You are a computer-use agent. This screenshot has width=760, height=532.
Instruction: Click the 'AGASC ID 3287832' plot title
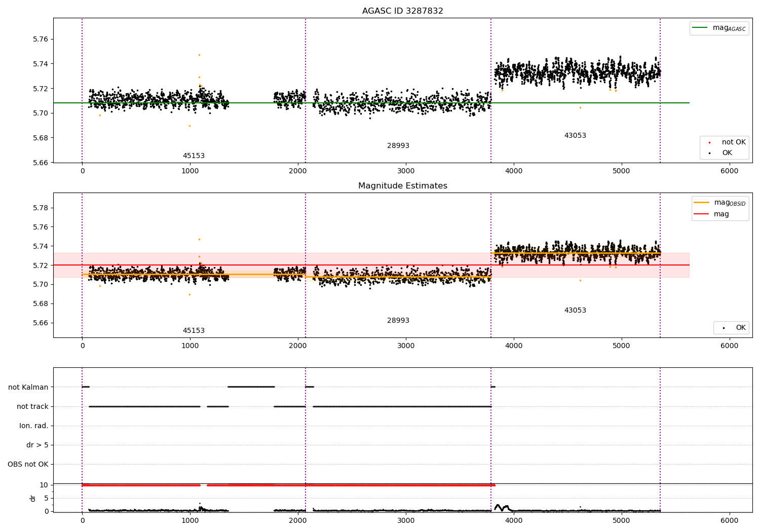click(x=402, y=11)
